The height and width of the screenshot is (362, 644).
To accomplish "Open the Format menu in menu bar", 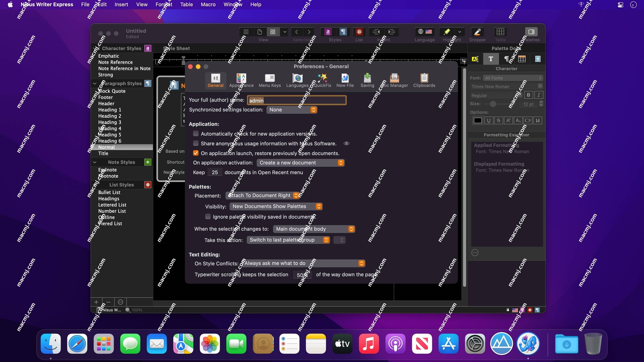I will point(164,4).
